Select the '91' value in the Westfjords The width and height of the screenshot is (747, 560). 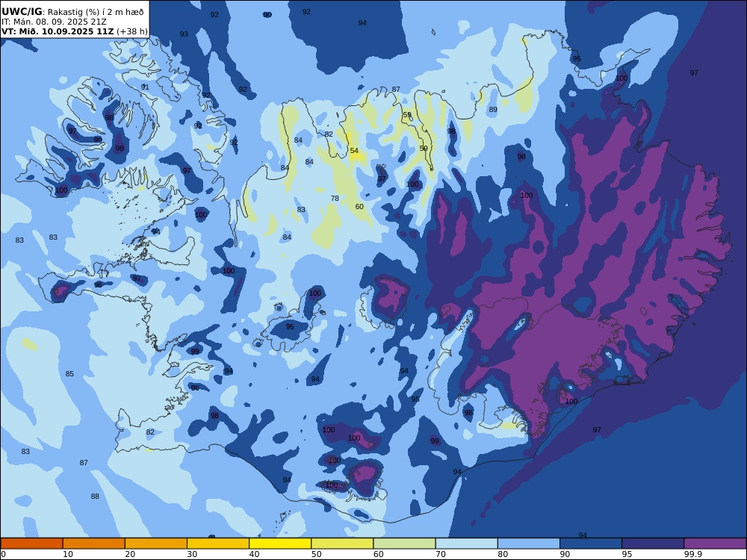(x=145, y=87)
